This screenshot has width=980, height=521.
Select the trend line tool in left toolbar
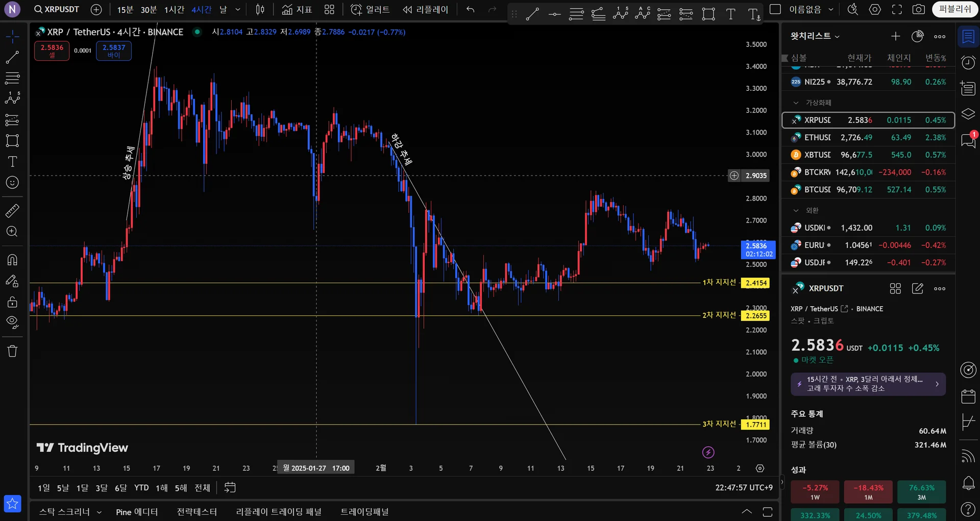click(x=12, y=57)
